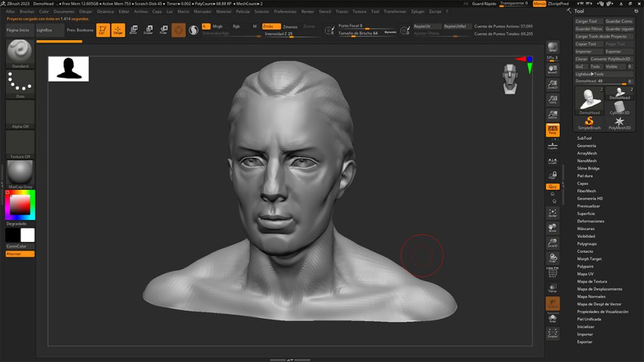This screenshot has height=362, width=644.
Task: Open the Zplugin menu
Action: (418, 11)
